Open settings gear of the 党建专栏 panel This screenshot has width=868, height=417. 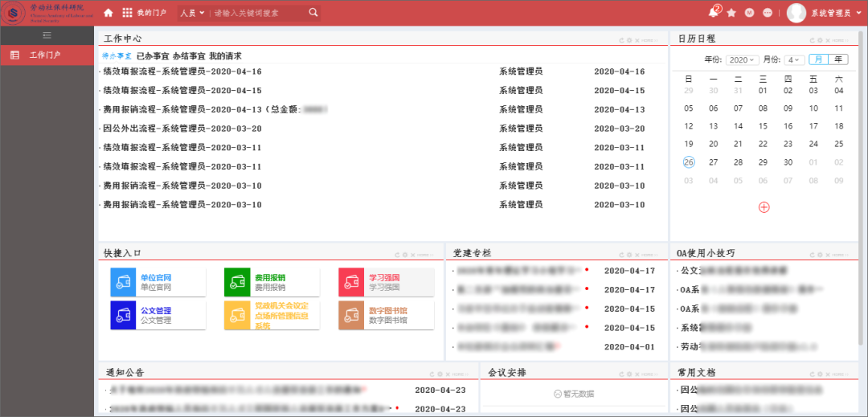[x=629, y=255]
